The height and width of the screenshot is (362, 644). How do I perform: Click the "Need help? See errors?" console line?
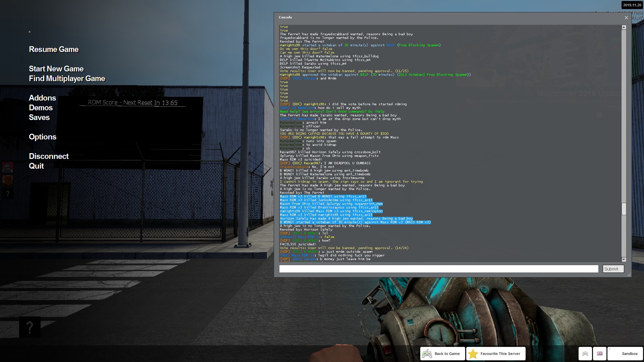(x=332, y=112)
